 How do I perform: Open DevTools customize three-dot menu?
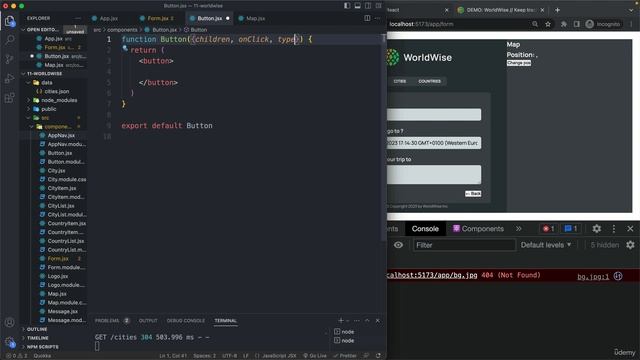pos(614,229)
